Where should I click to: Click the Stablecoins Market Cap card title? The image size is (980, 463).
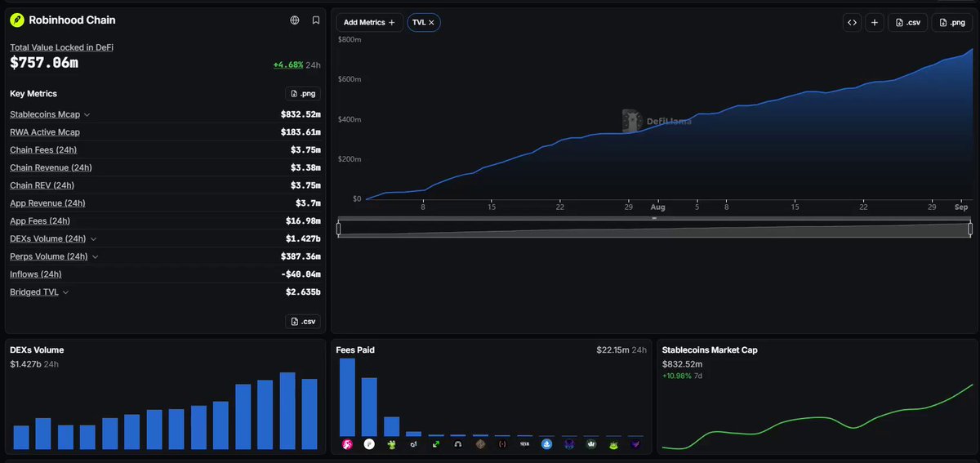pyautogui.click(x=710, y=350)
